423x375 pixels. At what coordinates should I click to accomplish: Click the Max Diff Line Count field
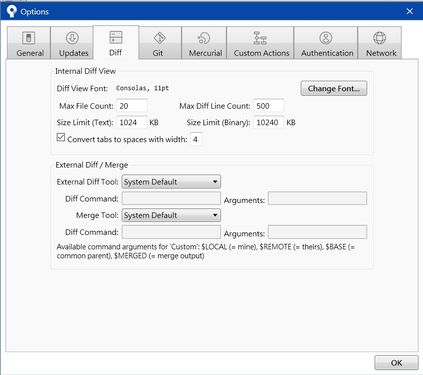click(269, 106)
